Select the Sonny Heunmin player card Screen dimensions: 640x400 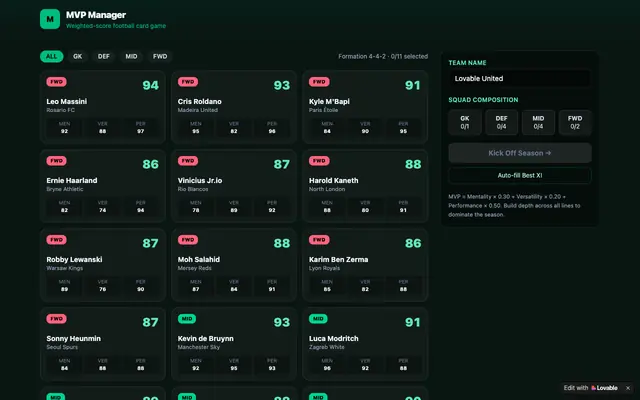[x=103, y=344]
